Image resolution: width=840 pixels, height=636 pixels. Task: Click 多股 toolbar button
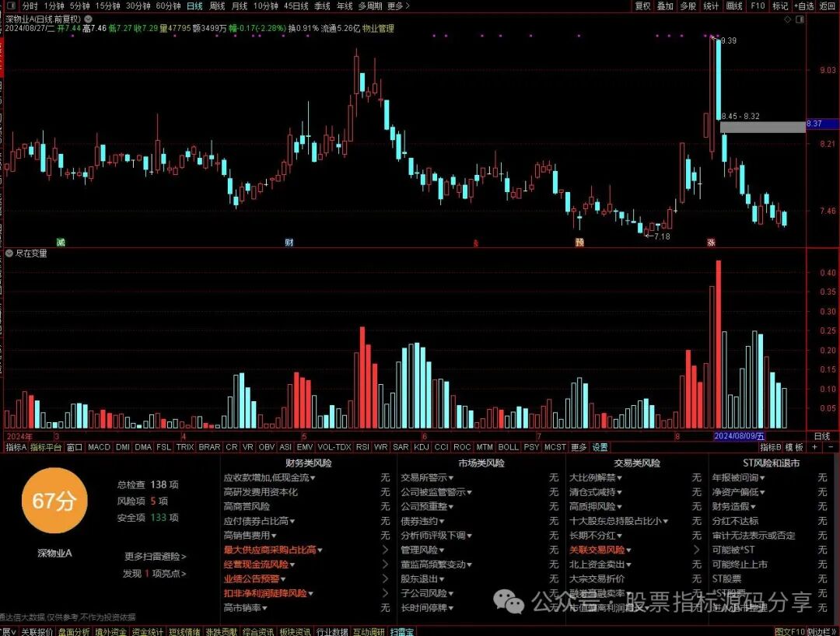(688, 6)
